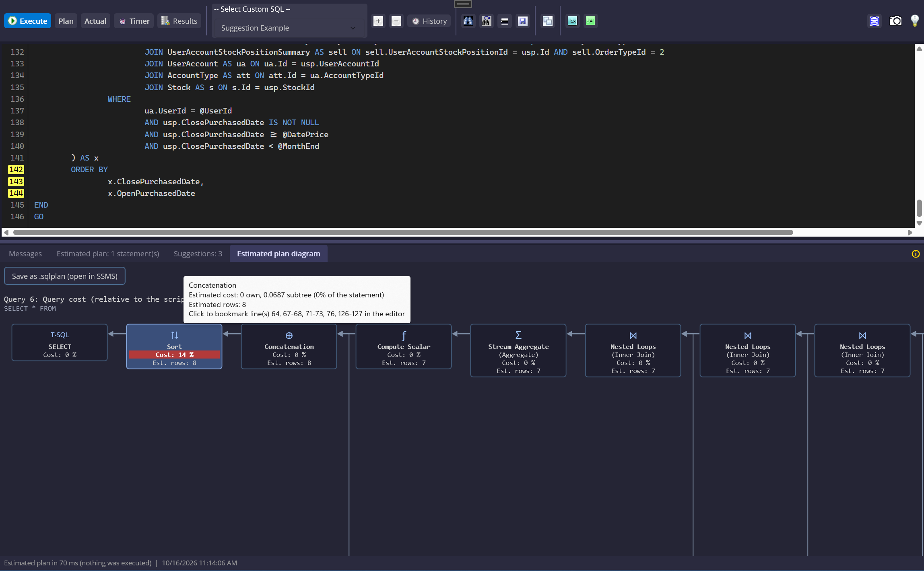This screenshot has height=571, width=924.
Task: Click the editor horizontal scrollbar thumb
Action: 403,233
